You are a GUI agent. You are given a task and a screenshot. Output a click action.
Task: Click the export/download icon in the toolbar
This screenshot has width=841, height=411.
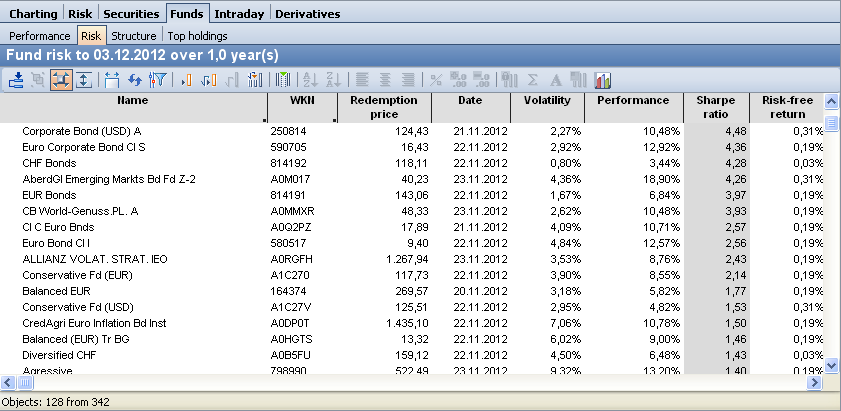(x=16, y=80)
